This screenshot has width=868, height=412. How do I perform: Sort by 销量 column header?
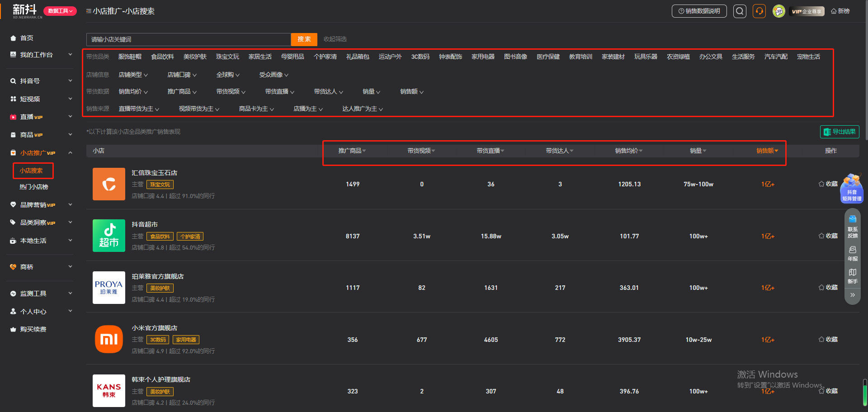[x=698, y=151]
